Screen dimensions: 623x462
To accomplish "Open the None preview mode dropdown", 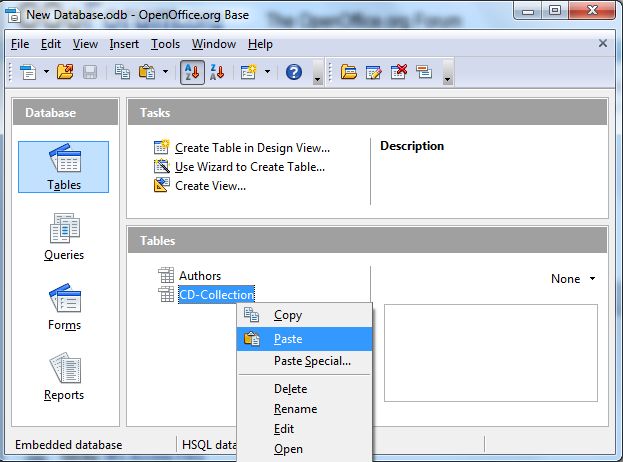I will click(573, 279).
